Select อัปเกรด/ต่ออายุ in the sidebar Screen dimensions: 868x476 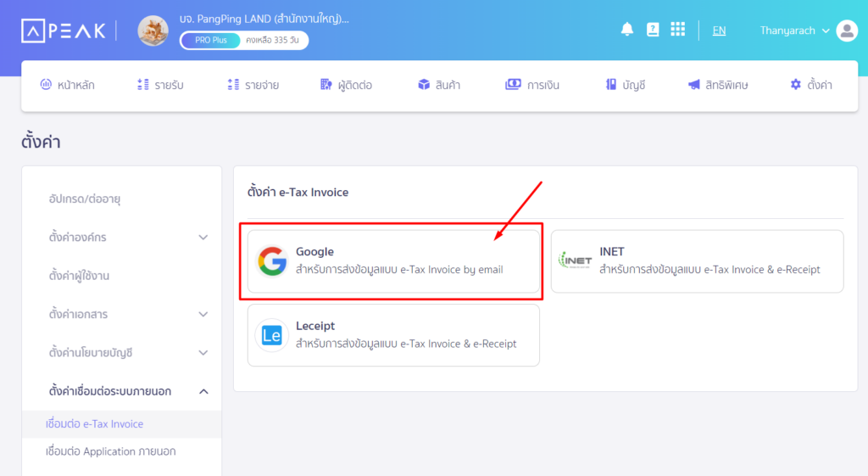coord(85,199)
